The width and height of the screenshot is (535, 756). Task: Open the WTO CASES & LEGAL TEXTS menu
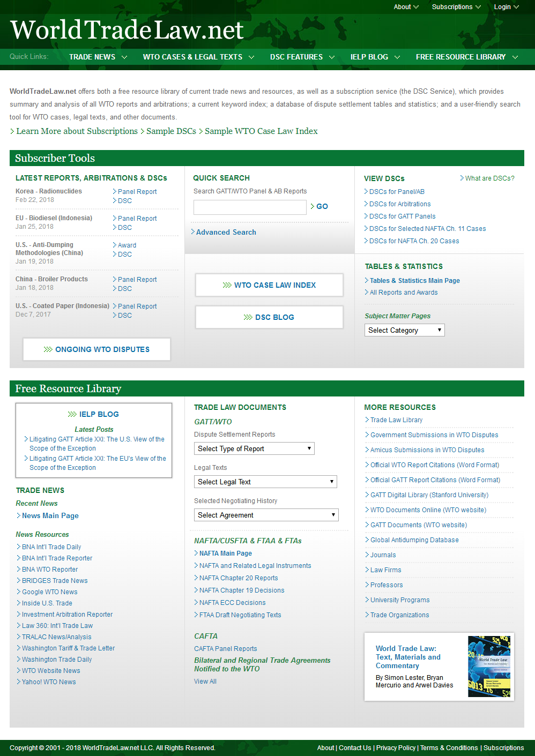pos(198,57)
